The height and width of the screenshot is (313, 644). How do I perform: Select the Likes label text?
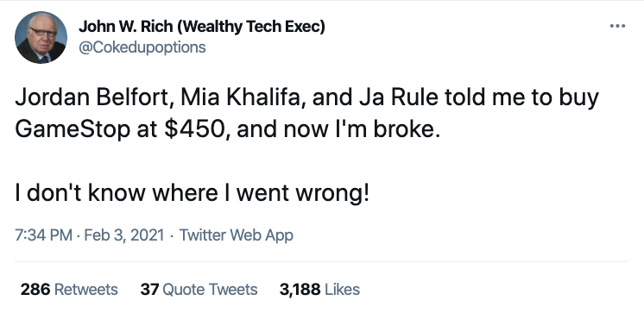342,290
